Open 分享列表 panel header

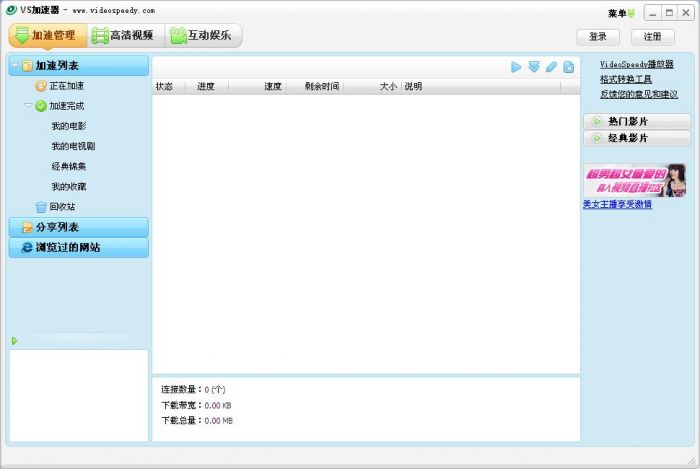coord(79,227)
